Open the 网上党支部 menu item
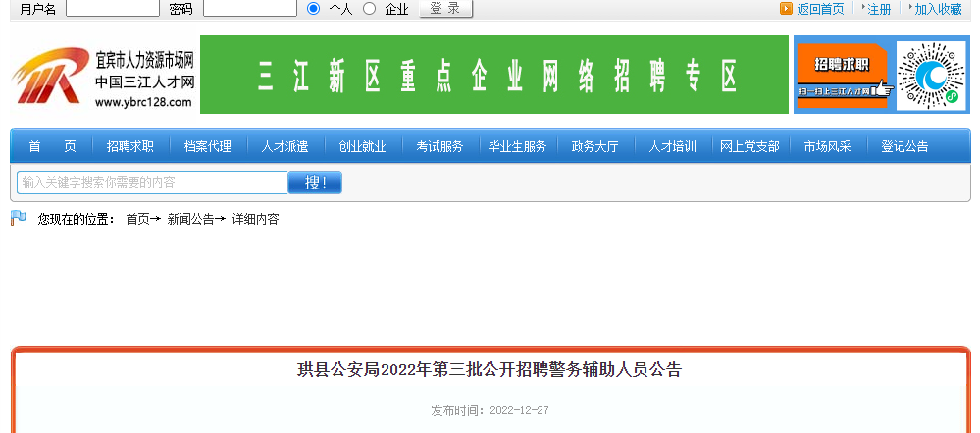Image resolution: width=980 pixels, height=433 pixels. pos(750,146)
